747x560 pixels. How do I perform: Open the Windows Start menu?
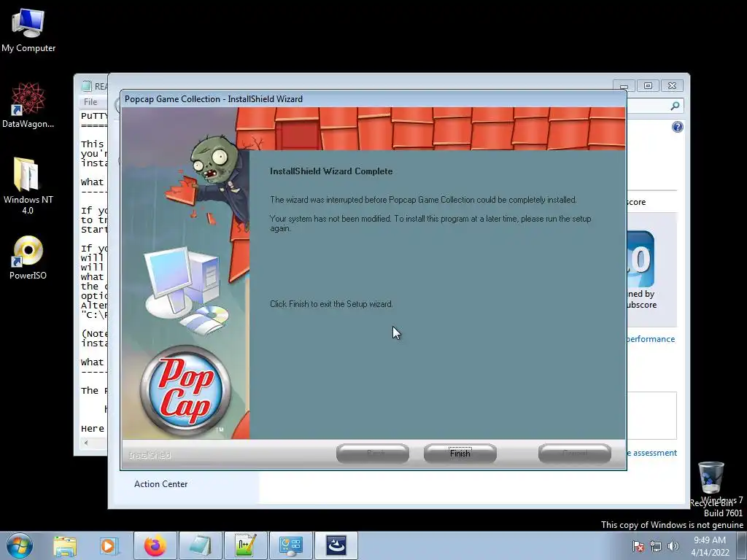20,545
